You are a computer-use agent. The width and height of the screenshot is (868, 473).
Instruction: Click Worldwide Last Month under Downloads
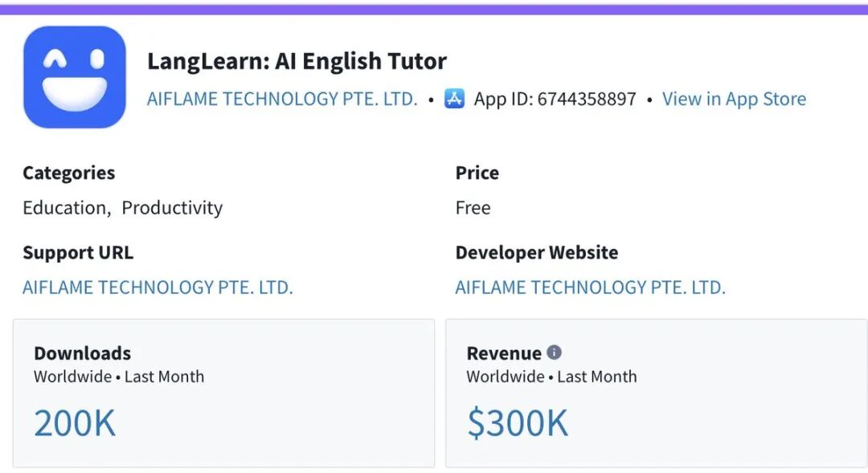[118, 376]
